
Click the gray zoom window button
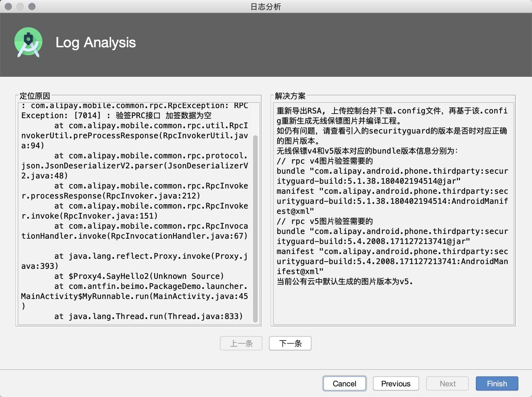(x=32, y=6)
